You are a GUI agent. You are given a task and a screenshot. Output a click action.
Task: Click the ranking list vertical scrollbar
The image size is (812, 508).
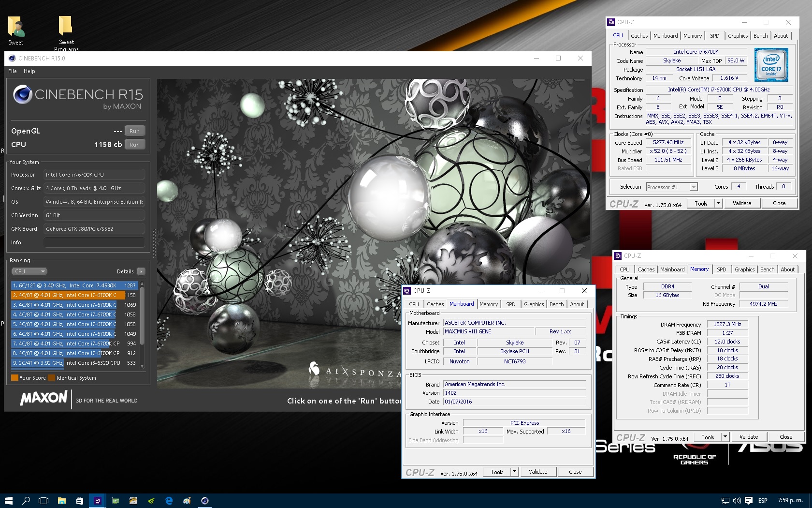pos(142,324)
